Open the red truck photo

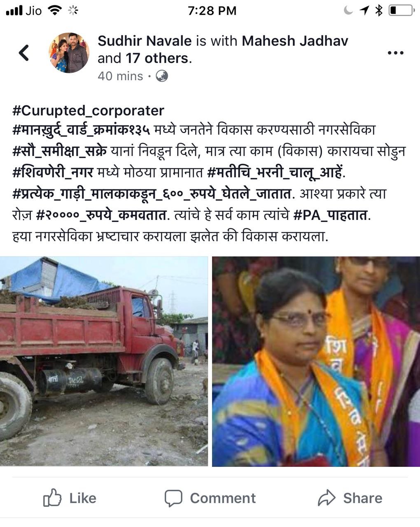[104, 361]
